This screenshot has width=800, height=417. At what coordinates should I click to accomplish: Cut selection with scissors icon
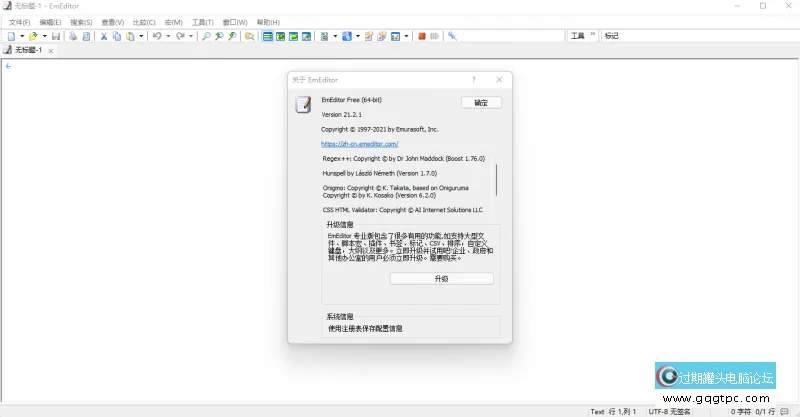(x=104, y=36)
